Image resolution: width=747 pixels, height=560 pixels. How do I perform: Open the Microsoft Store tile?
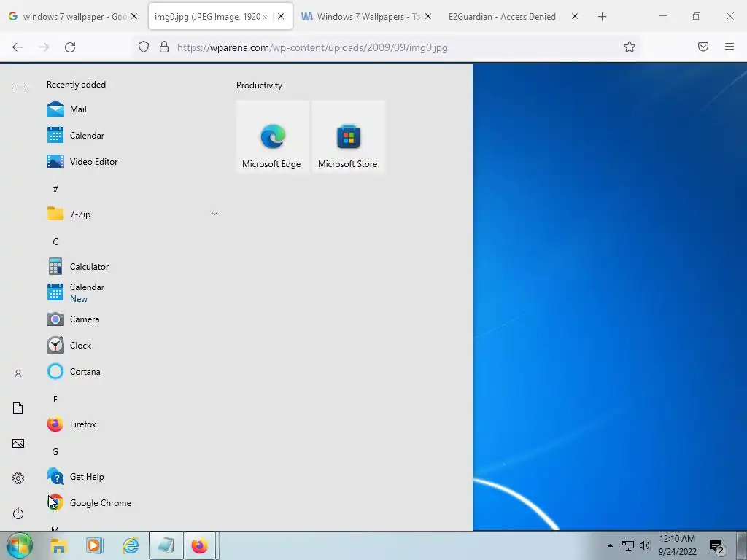click(x=348, y=136)
